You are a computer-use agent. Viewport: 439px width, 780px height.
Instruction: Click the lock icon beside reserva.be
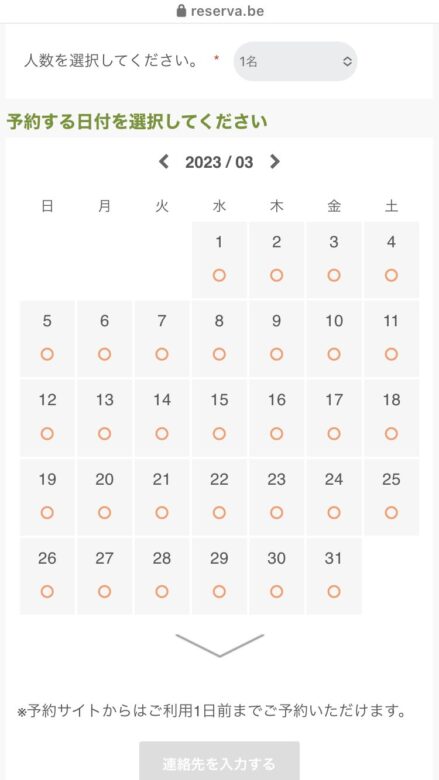[x=181, y=10]
